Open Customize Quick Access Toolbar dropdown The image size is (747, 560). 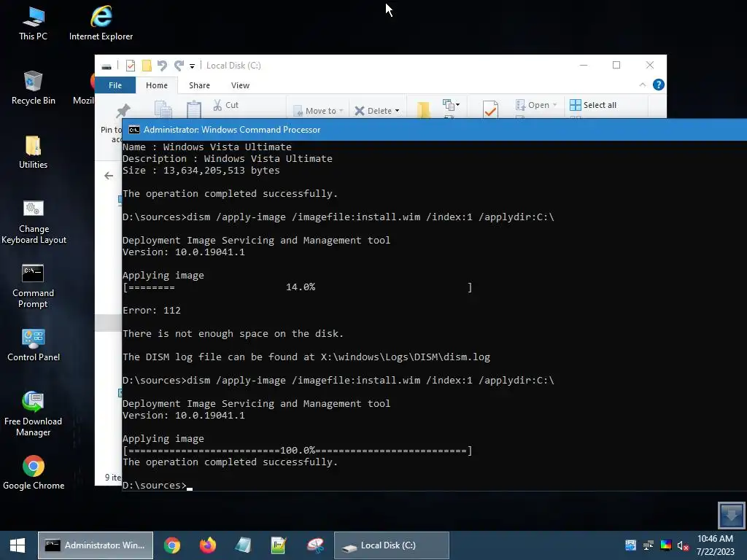pyautogui.click(x=192, y=66)
